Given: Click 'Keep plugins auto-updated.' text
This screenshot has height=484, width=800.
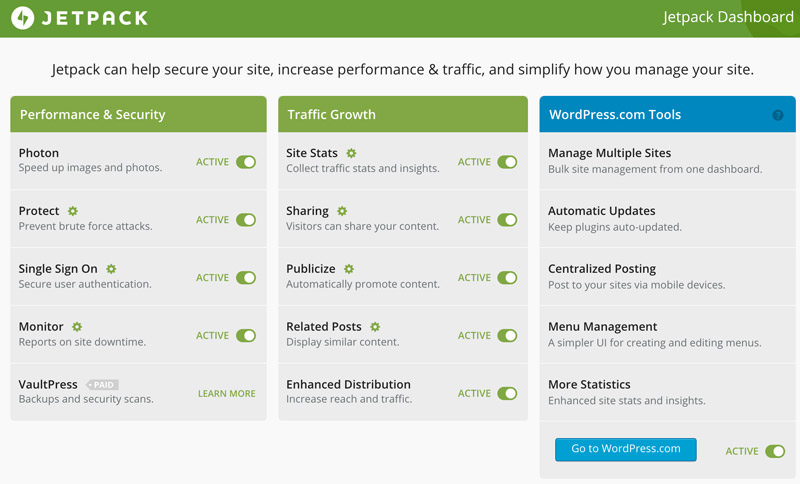Looking at the screenshot, I should tap(615, 227).
